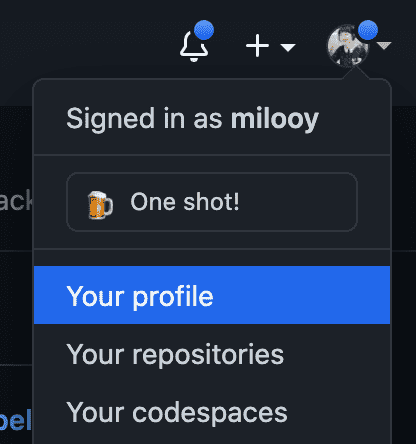416x444 pixels.
Task: Click the blue unread dot on bell
Action: [204, 30]
